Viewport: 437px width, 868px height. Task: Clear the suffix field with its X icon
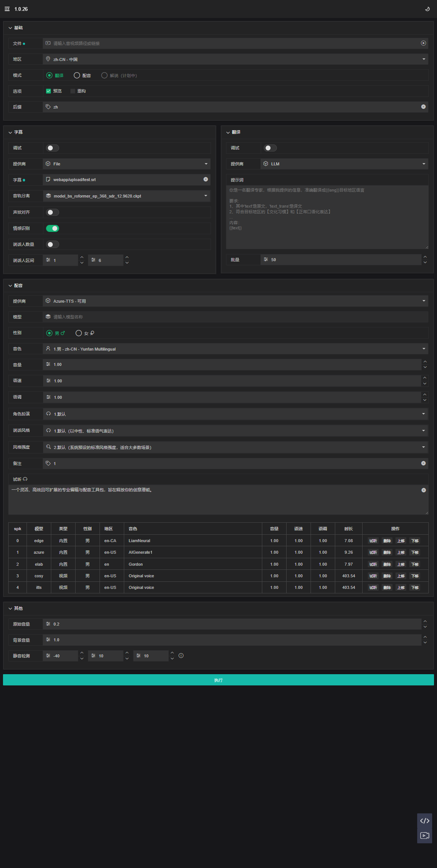click(423, 107)
